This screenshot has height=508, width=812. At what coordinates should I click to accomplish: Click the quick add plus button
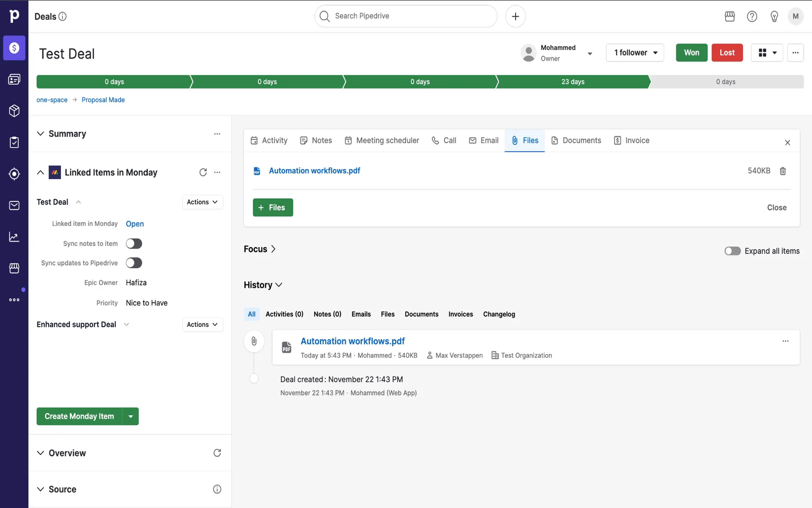pyautogui.click(x=515, y=16)
